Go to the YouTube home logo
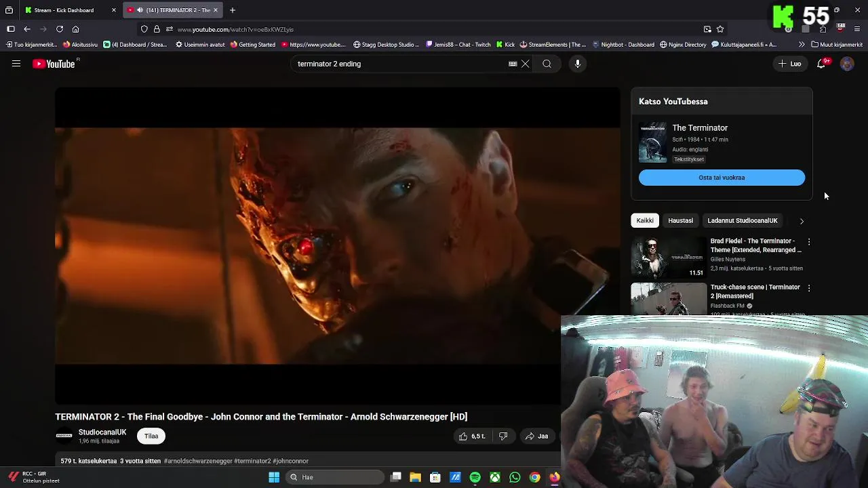 click(x=54, y=64)
